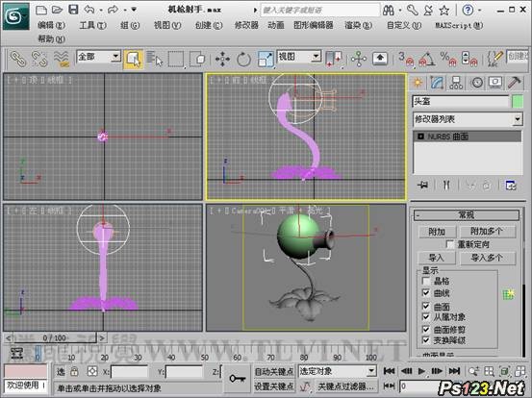Click the Select and Link chain tool
Image resolution: width=532 pixels, height=398 pixels.
(x=18, y=59)
